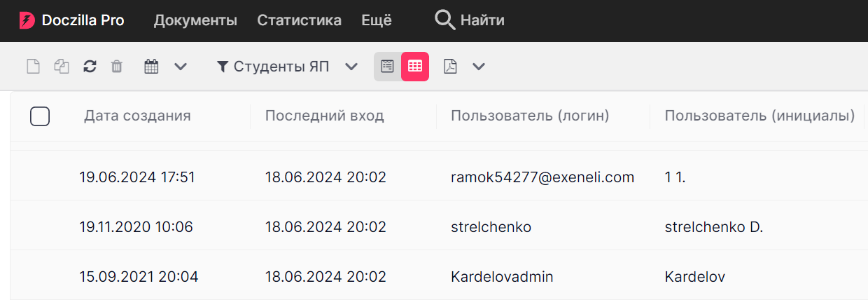This screenshot has height=300, width=868.
Task: Sort by Дата создания column header
Action: coord(137,116)
